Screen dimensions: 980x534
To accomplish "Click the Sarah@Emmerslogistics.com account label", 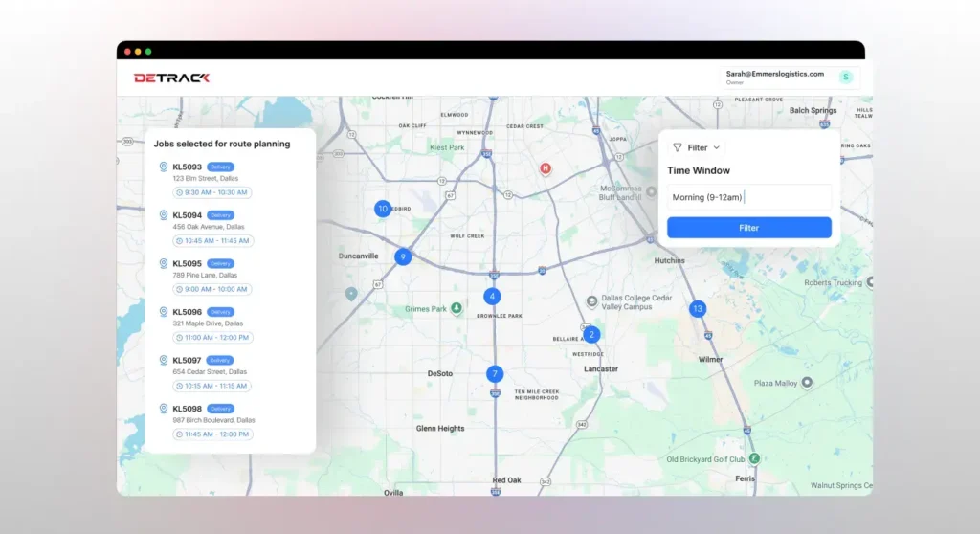I will [x=774, y=74].
